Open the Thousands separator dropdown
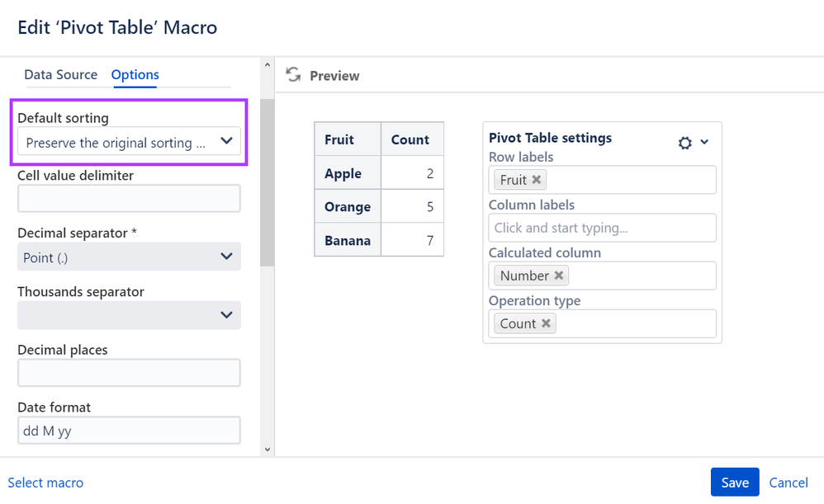 tap(129, 315)
